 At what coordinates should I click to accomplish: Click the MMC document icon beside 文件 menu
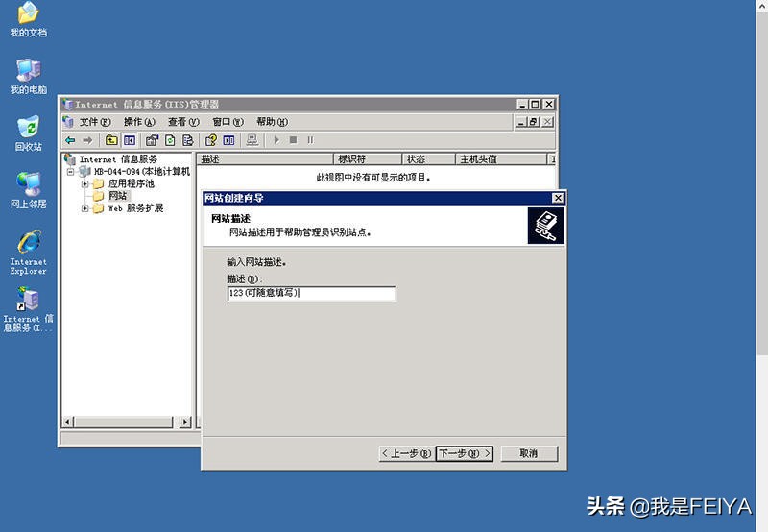[68, 122]
